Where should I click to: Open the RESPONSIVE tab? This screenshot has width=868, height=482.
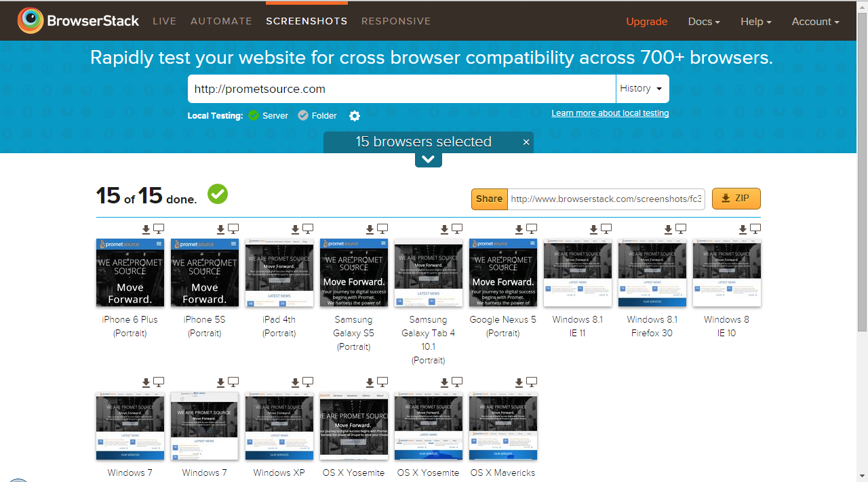[x=396, y=21]
